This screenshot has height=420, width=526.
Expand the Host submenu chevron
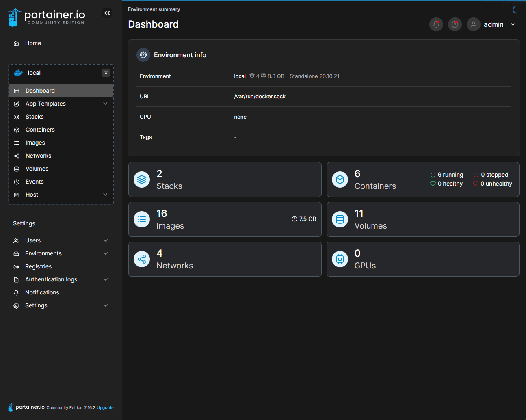click(x=105, y=195)
